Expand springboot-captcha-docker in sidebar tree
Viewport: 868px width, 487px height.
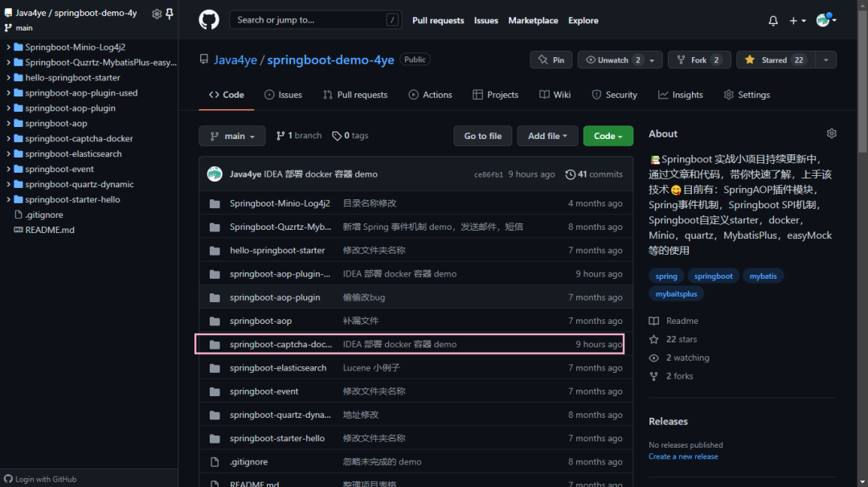(x=8, y=138)
